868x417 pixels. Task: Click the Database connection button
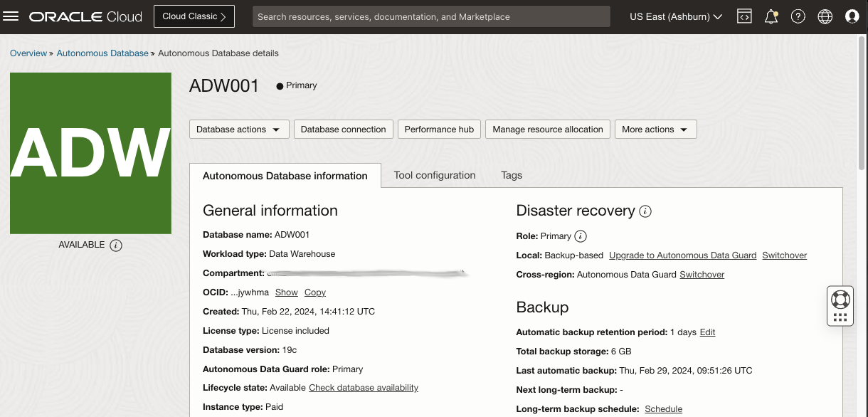(343, 130)
